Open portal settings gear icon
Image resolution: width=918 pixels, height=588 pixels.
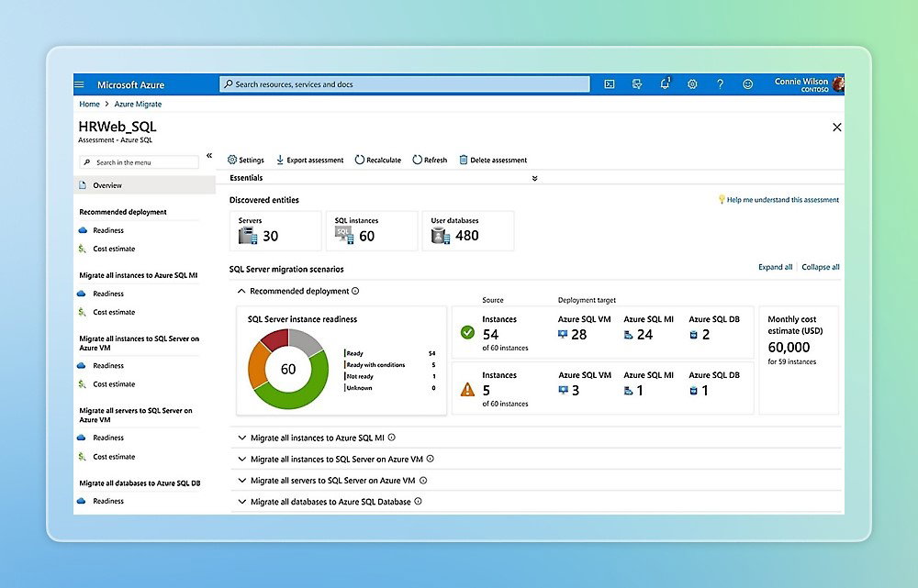[692, 84]
